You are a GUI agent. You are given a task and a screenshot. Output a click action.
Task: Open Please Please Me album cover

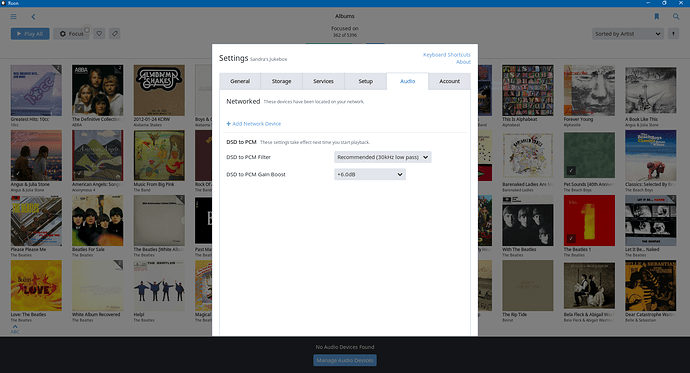coord(36,221)
